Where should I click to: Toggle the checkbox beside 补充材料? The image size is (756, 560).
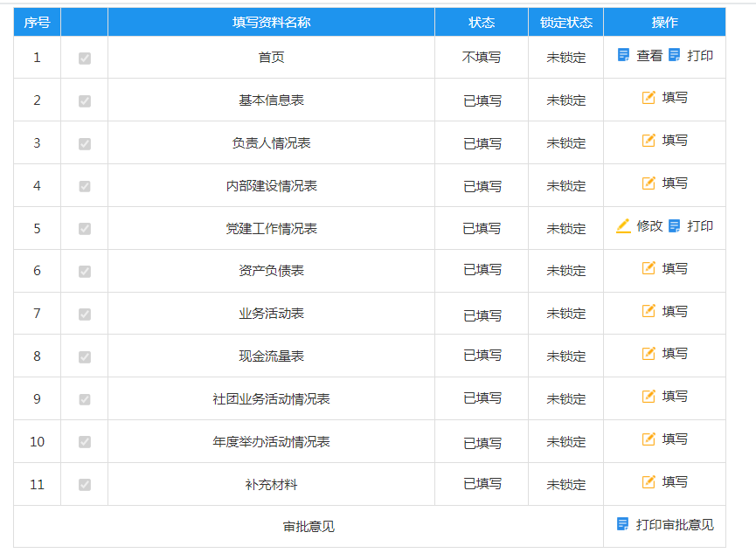(x=83, y=483)
